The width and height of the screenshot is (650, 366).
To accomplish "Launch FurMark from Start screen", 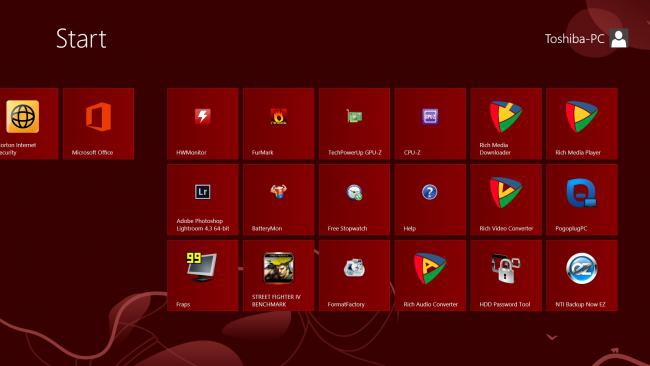I will [x=279, y=124].
